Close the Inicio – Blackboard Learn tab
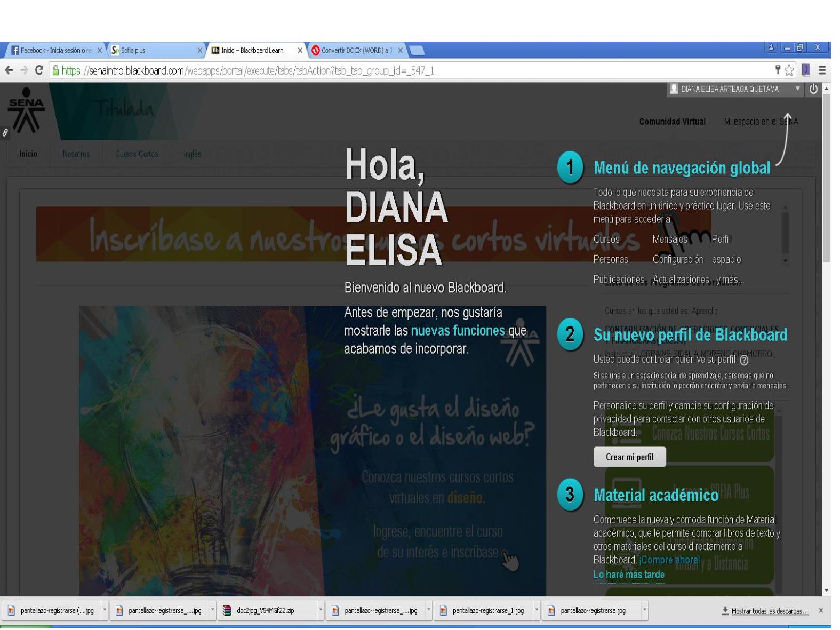840x630 pixels. pos(300,51)
